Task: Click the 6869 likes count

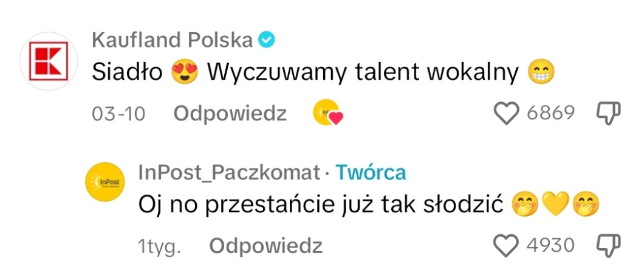Action: click(x=551, y=113)
